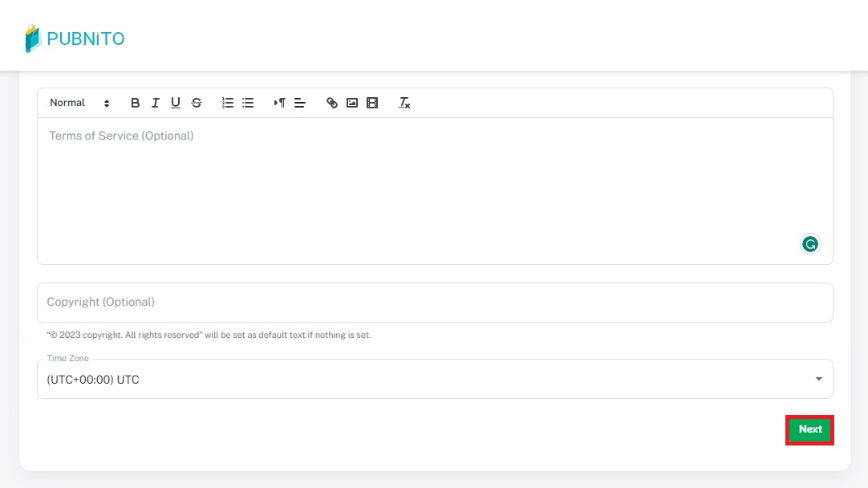Toggle bold formatting in the editor

pyautogui.click(x=135, y=103)
